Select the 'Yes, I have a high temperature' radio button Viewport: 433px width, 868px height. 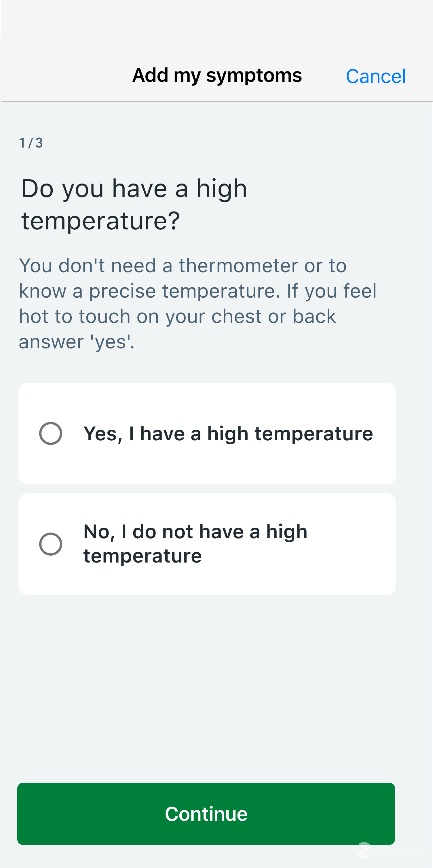(50, 433)
